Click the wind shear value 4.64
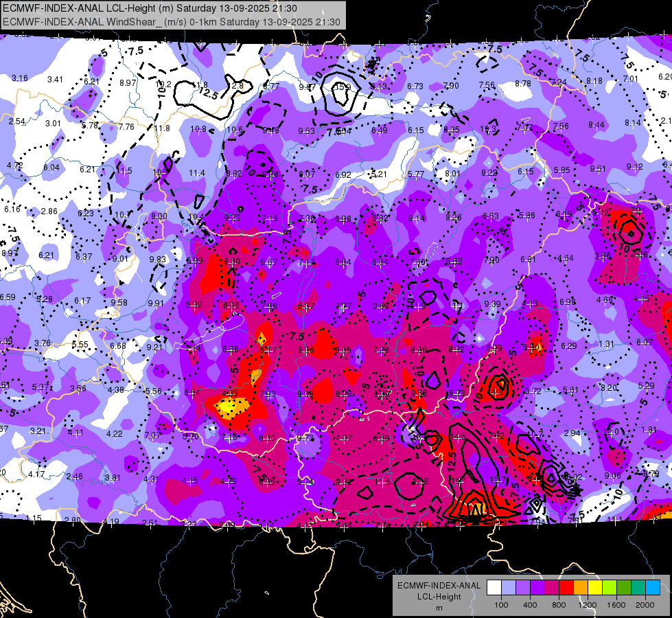 pyautogui.click(x=566, y=258)
